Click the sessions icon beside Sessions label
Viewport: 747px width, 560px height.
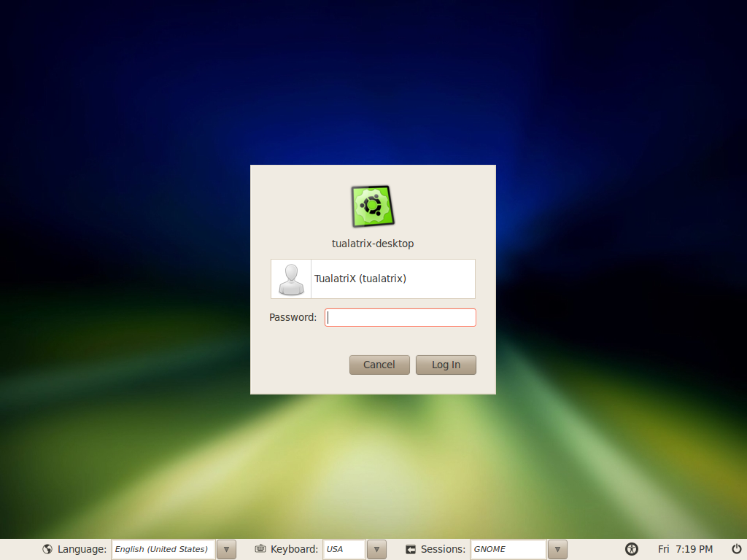click(x=411, y=550)
